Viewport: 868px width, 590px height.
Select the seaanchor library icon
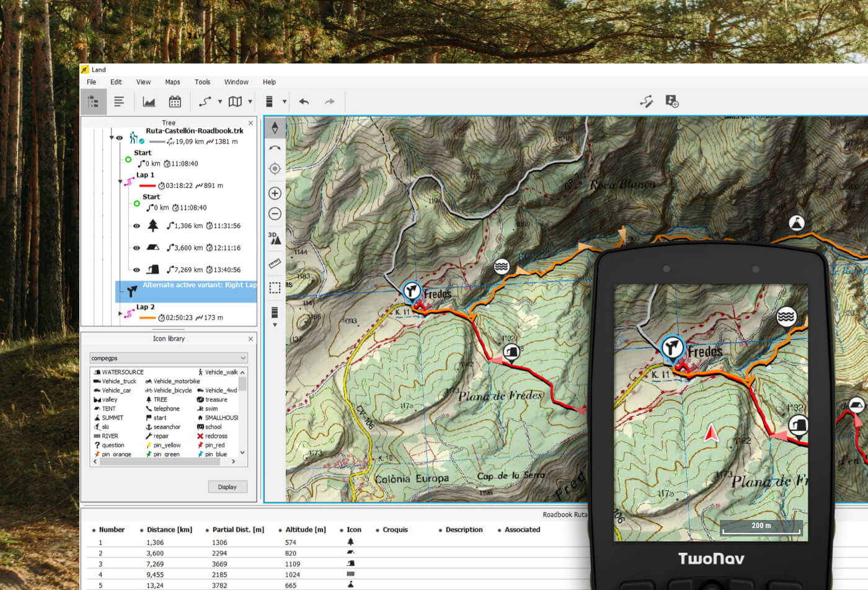[x=163, y=427]
